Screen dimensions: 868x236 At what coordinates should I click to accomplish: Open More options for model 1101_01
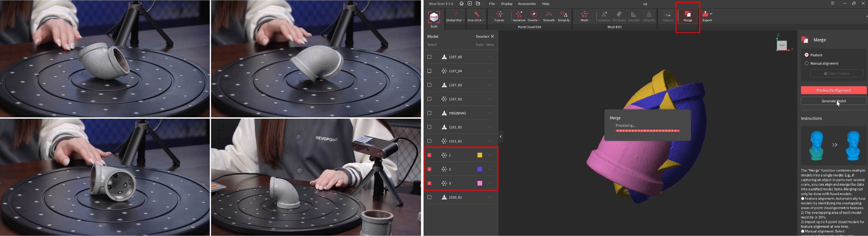(x=490, y=128)
